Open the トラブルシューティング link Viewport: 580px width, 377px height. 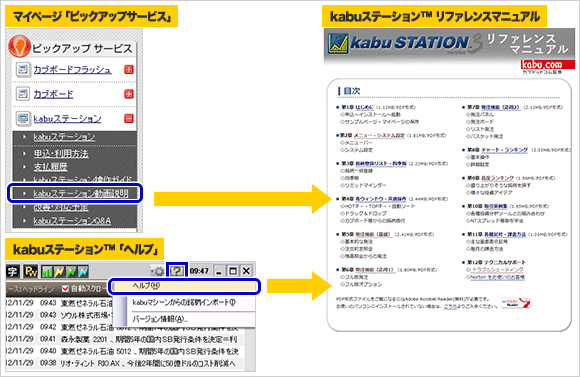[497, 270]
